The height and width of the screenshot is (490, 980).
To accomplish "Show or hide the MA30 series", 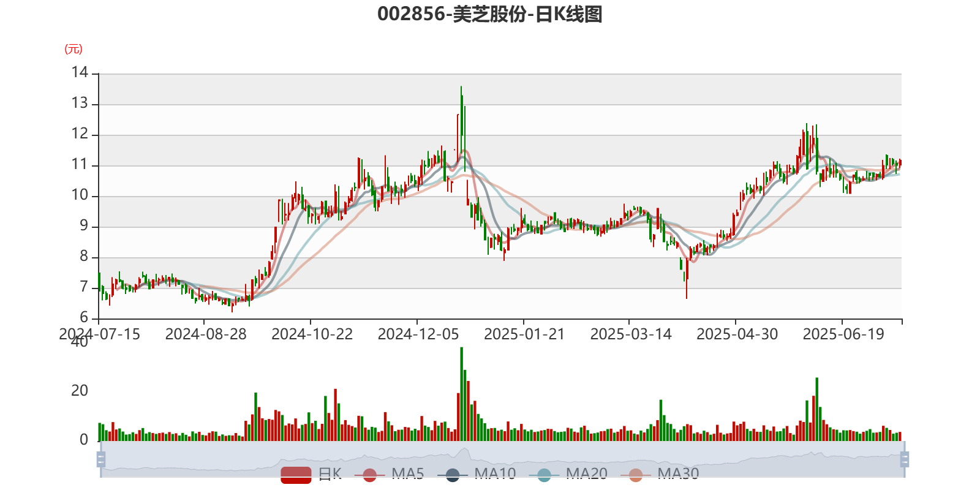I will coord(660,474).
